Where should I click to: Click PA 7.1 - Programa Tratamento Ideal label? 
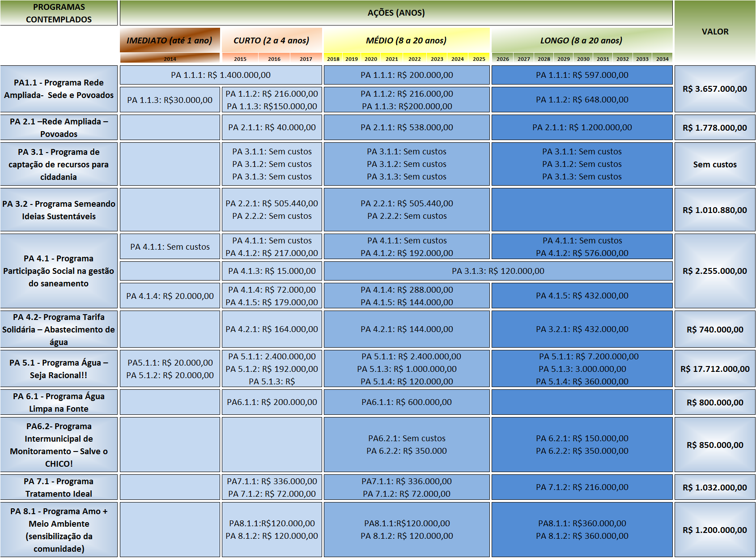click(59, 487)
